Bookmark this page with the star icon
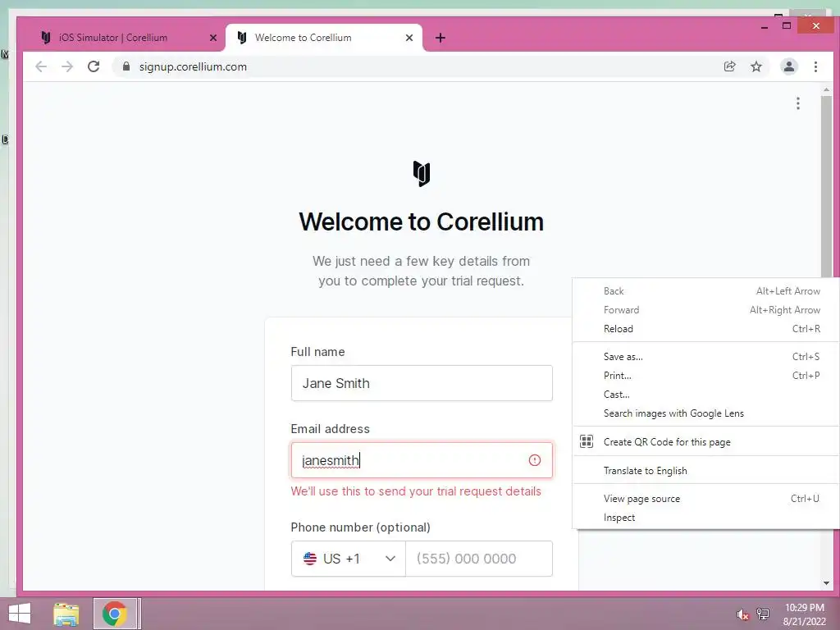This screenshot has height=630, width=840. pos(756,66)
